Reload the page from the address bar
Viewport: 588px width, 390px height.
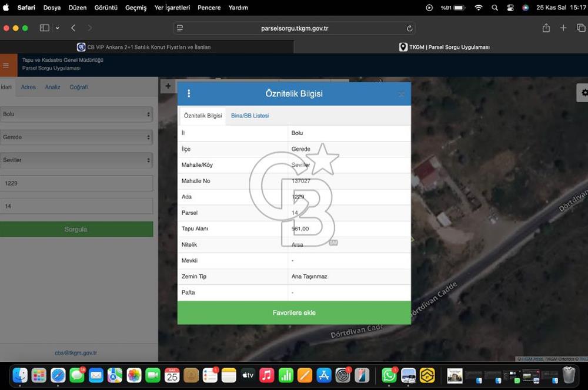409,28
